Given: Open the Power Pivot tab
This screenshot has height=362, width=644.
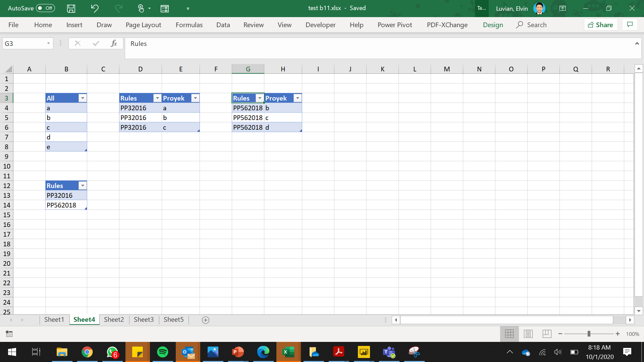Looking at the screenshot, I should point(395,25).
